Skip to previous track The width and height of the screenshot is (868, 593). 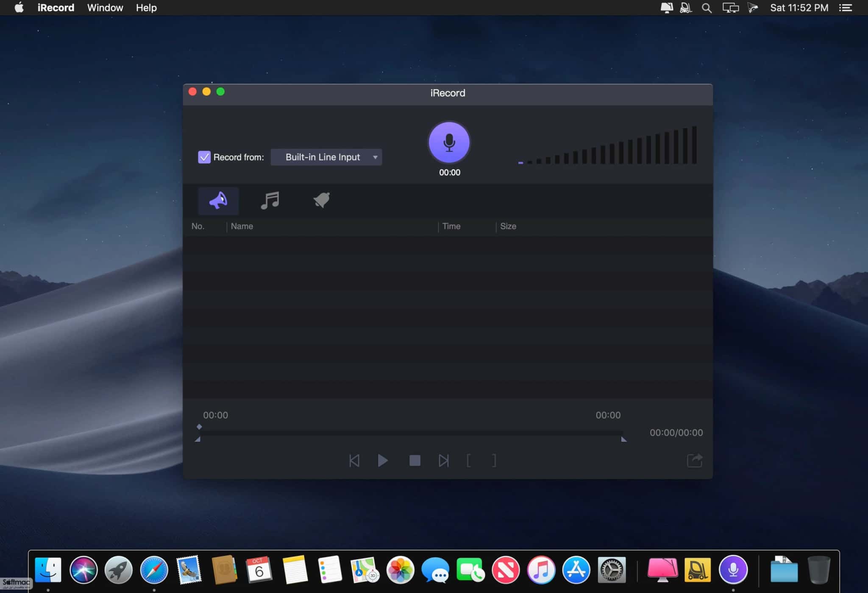tap(354, 460)
